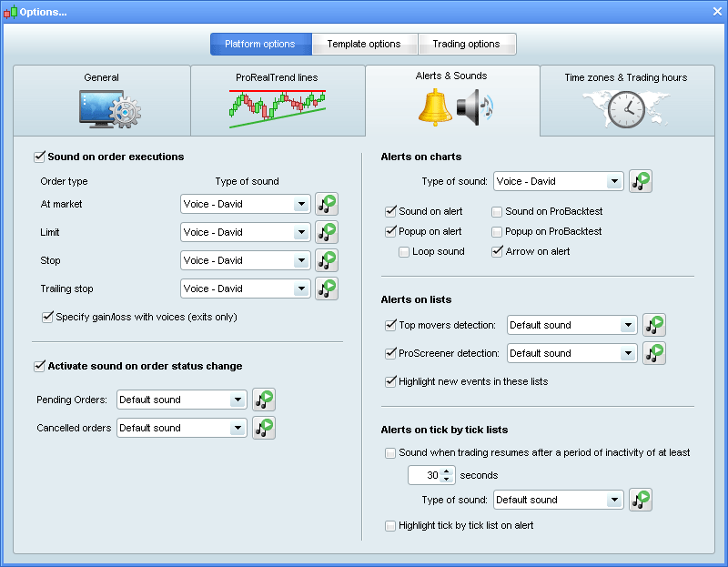This screenshot has height=567, width=728.
Task: Enable Sound on ProBacktest checkbox
Action: tap(497, 212)
